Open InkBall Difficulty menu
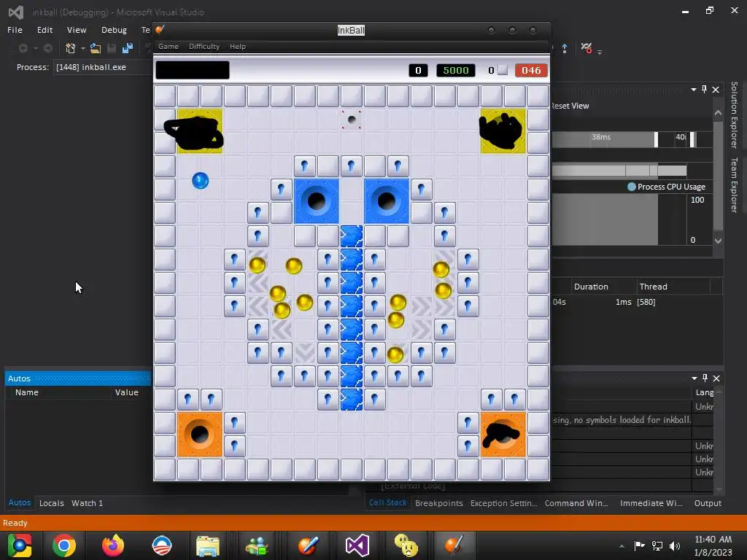This screenshot has width=747, height=560. click(x=204, y=46)
